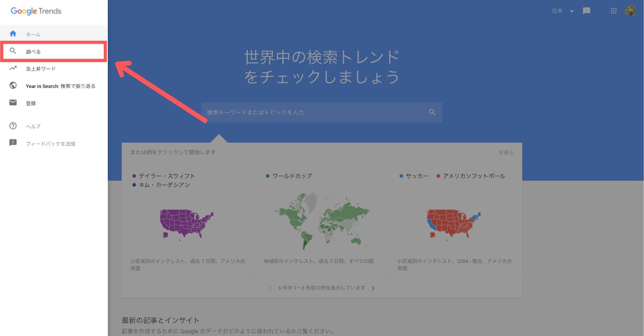Open Year in Search: 検索で振り返る

[54, 86]
